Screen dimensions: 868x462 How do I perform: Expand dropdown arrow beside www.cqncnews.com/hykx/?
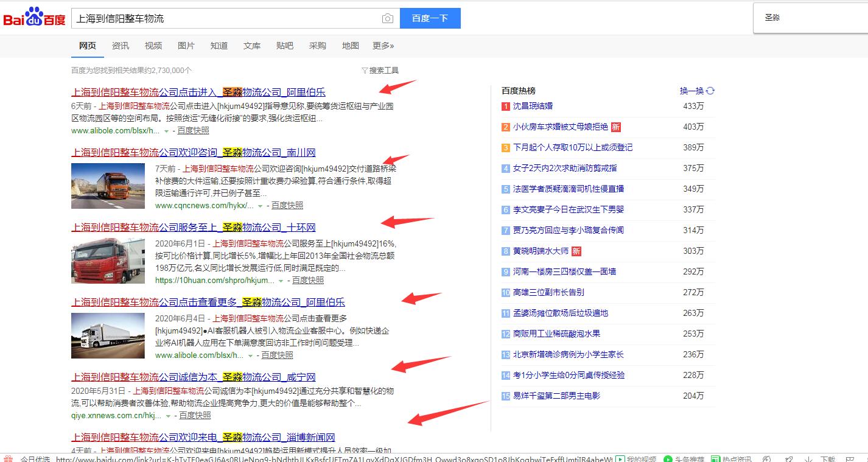(x=260, y=206)
